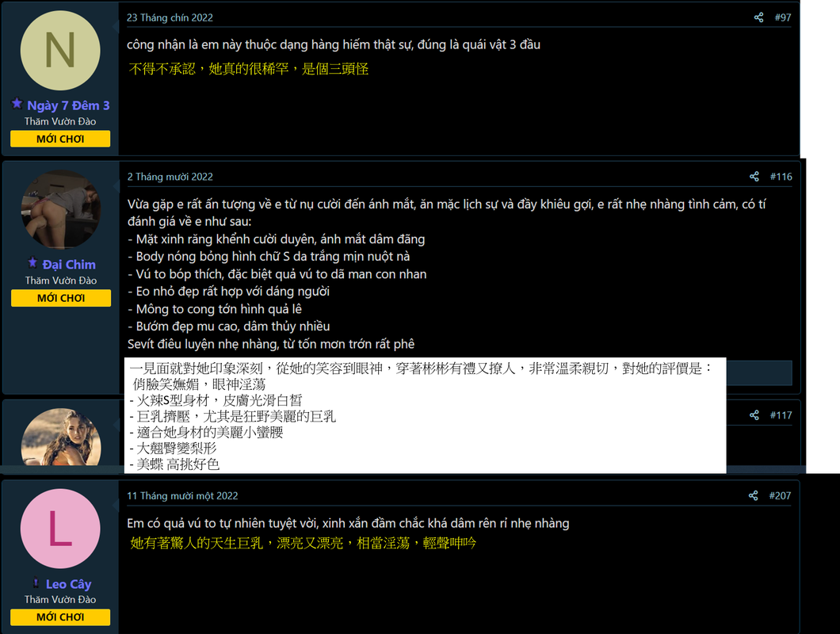This screenshot has height=634, width=840.
Task: Open the post number link #207
Action: (x=780, y=496)
